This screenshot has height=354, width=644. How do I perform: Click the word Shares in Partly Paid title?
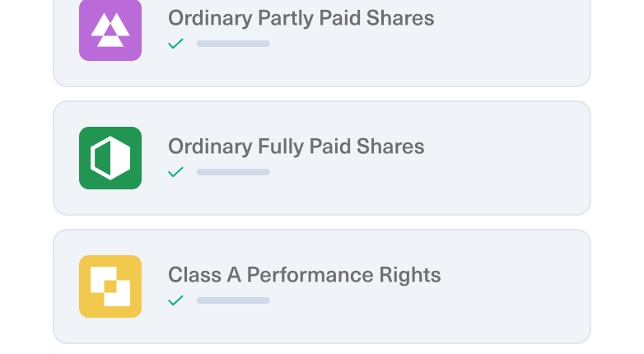point(400,18)
